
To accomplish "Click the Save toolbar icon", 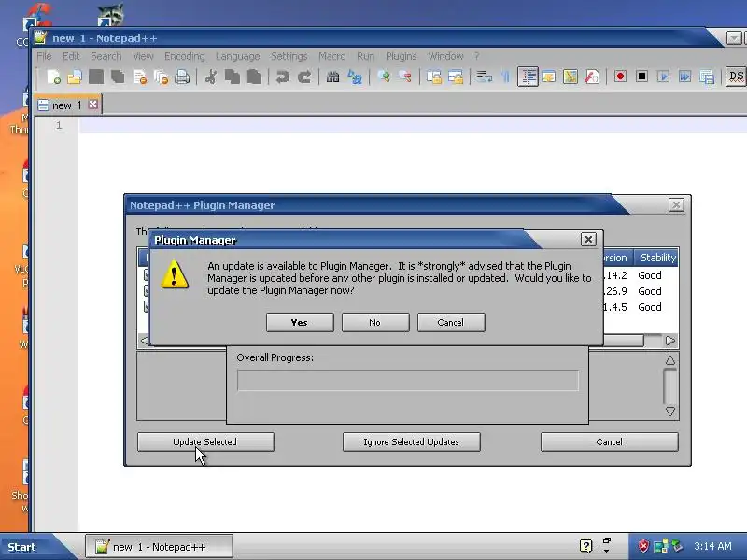I will pos(96,77).
